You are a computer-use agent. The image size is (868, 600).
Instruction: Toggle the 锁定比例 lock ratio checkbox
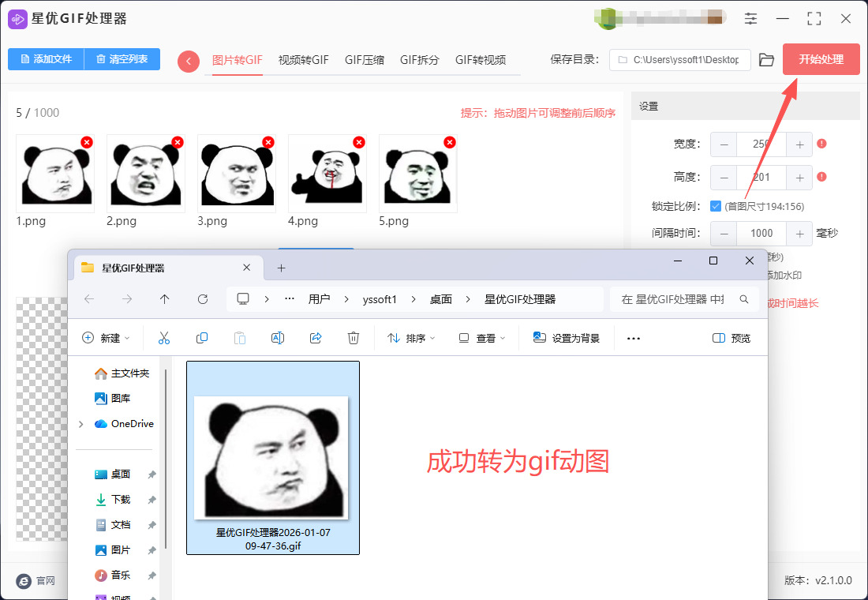click(715, 206)
